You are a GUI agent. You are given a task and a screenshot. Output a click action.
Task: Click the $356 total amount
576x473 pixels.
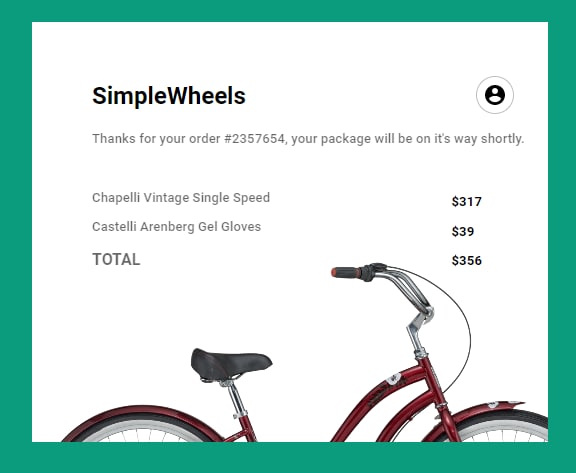click(x=467, y=260)
